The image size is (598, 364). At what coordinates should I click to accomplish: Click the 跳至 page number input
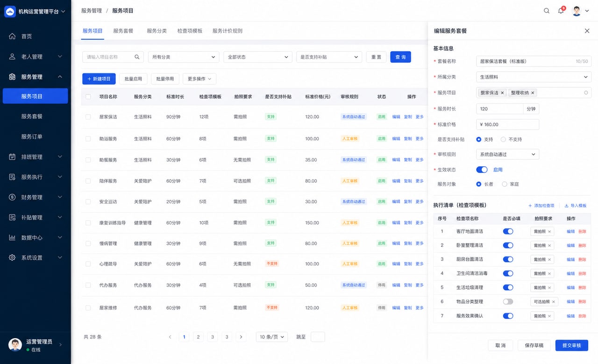pos(318,337)
